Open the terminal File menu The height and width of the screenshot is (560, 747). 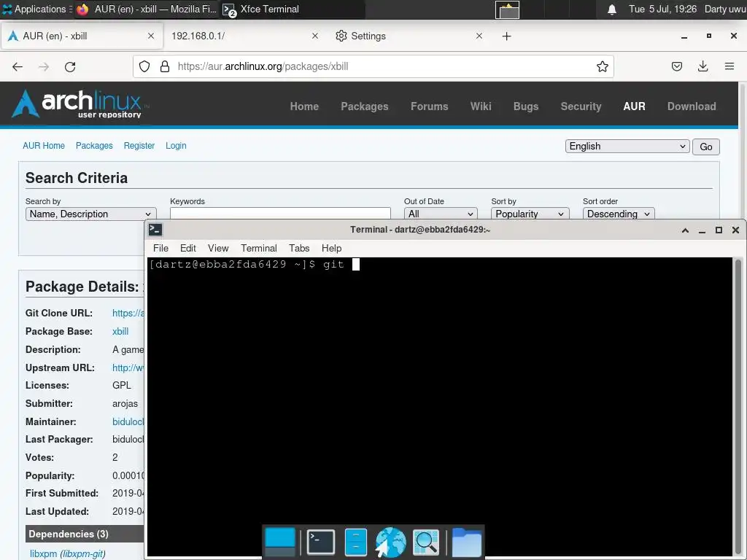tap(160, 248)
